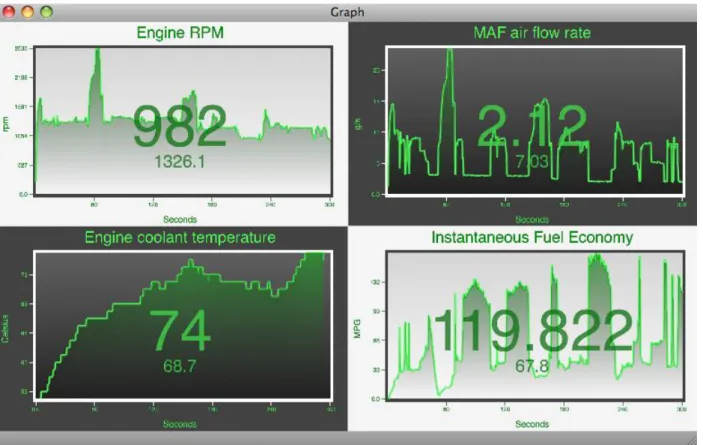Click the "0.0" tick on MAF air flow y-axis
This screenshot has width=703, height=445.
(x=375, y=194)
